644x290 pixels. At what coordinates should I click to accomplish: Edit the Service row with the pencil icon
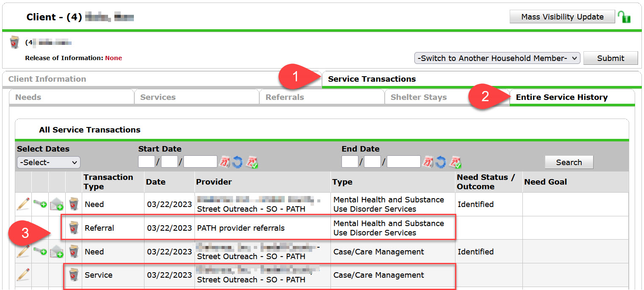23,275
